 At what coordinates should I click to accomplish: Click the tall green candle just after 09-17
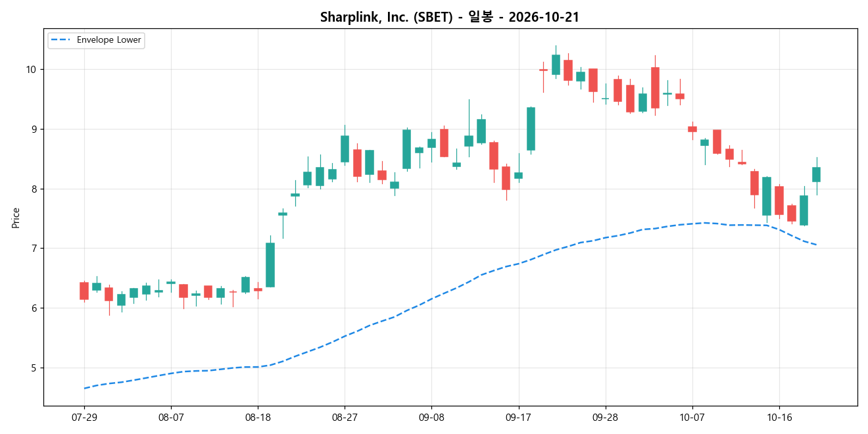(531, 129)
